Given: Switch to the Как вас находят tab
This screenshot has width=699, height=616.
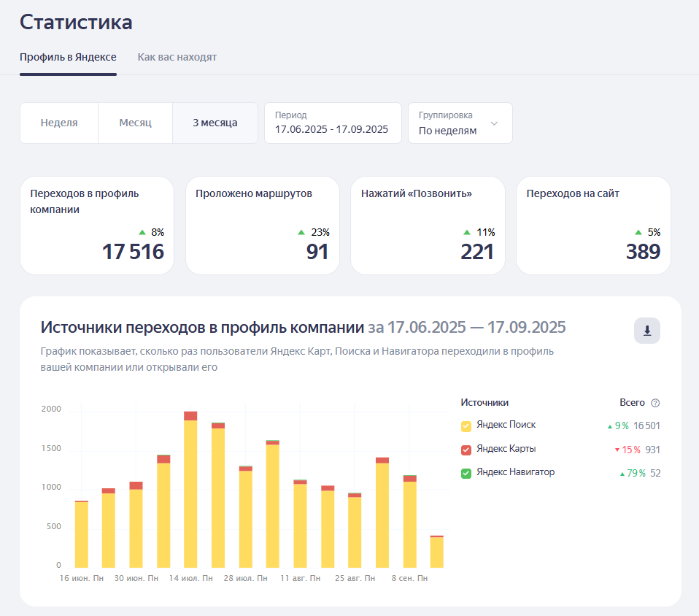Looking at the screenshot, I should 177,57.
